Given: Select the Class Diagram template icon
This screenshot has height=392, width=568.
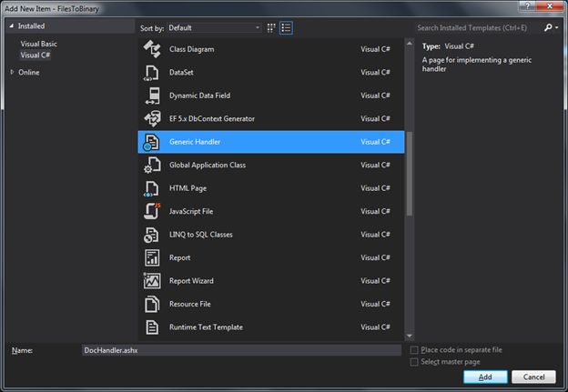Looking at the screenshot, I should [x=152, y=49].
